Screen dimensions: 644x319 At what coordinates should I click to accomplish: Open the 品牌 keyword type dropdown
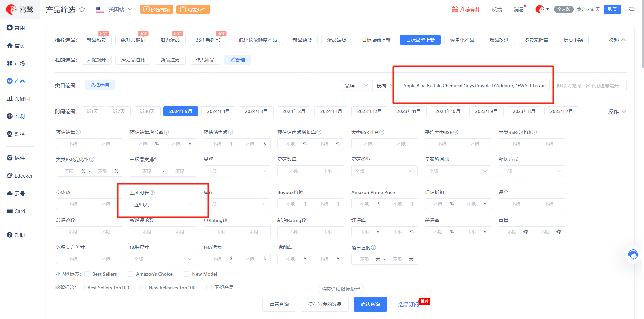(357, 86)
